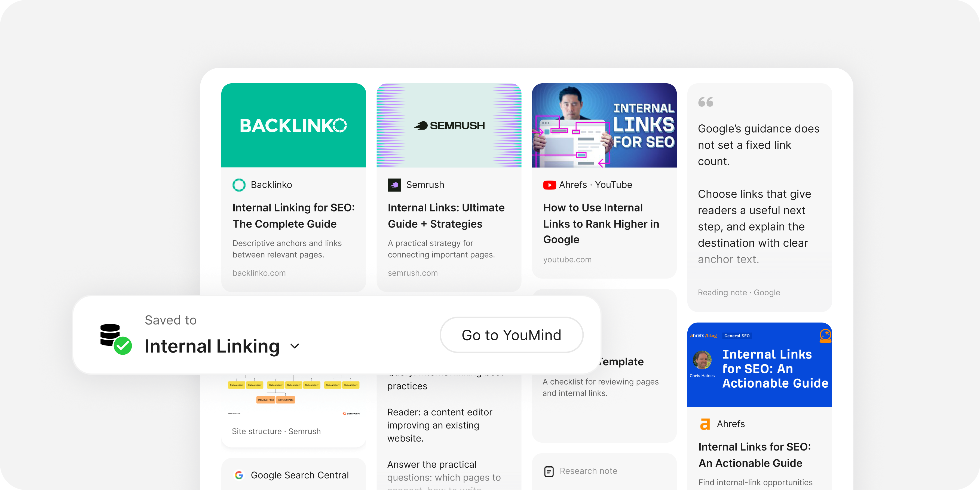Click the Chris Haines author avatar
This screenshot has width=980, height=490.
[702, 360]
